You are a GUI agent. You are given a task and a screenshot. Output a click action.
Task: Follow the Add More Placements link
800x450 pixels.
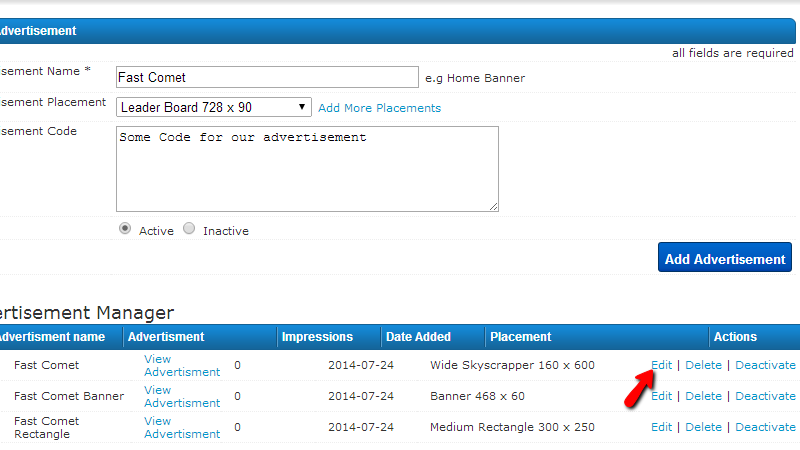point(380,108)
